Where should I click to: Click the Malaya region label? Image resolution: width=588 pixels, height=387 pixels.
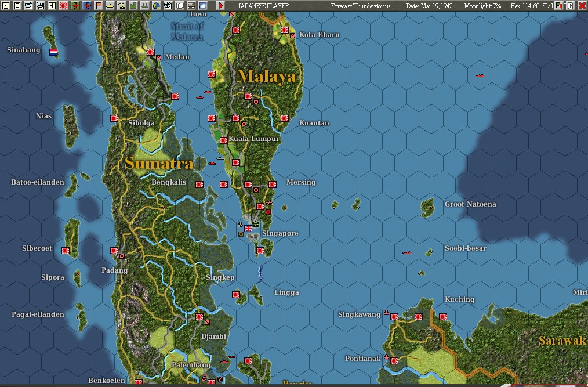click(x=267, y=76)
